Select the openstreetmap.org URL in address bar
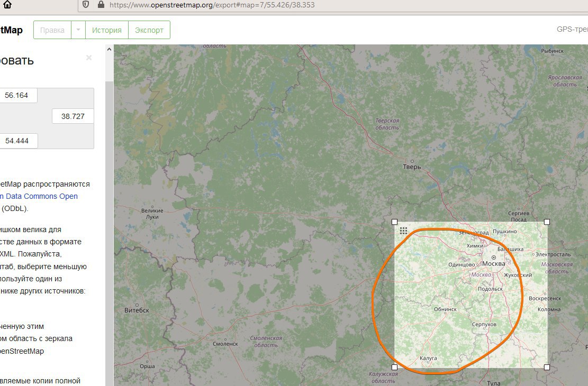588x386 pixels. [212, 5]
